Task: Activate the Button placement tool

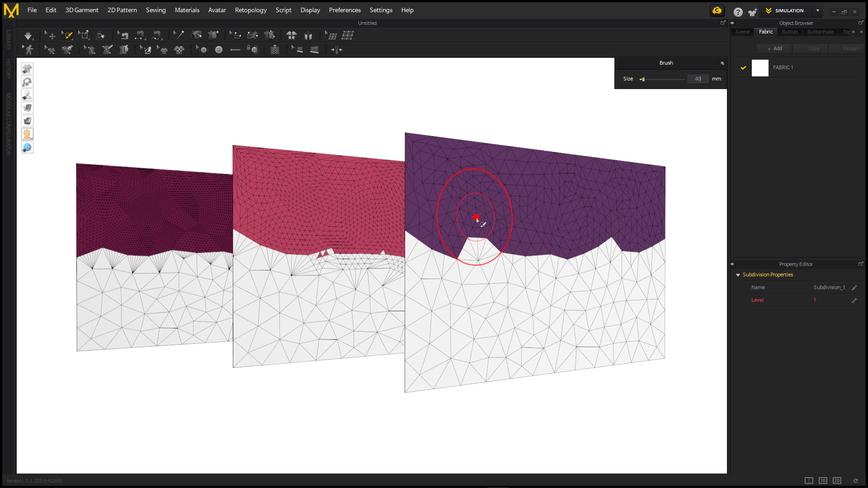Action: coord(219,50)
